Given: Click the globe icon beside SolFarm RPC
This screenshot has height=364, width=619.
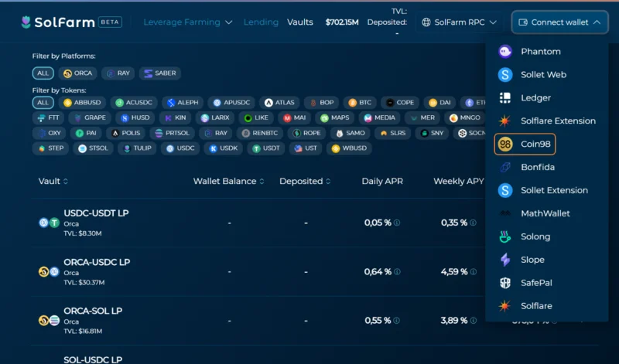Looking at the screenshot, I should (426, 22).
